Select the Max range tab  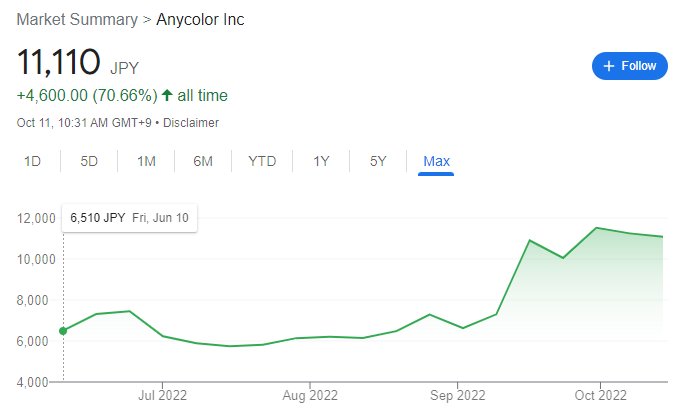[x=436, y=162]
